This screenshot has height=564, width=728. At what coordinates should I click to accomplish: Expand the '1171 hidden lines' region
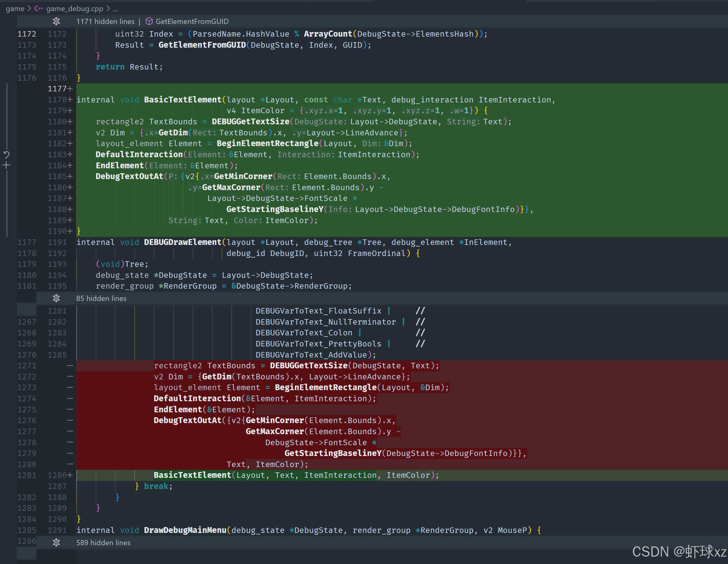click(x=105, y=21)
